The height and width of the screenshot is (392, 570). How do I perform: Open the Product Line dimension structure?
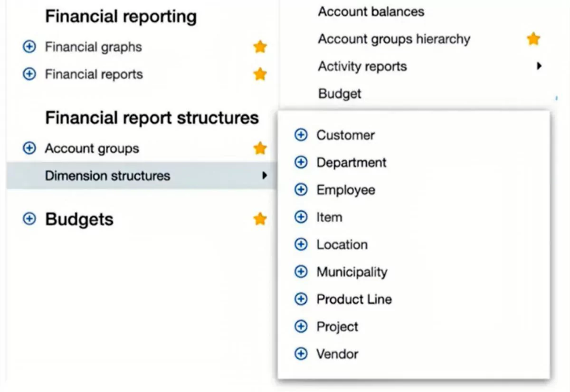pyautogui.click(x=354, y=299)
